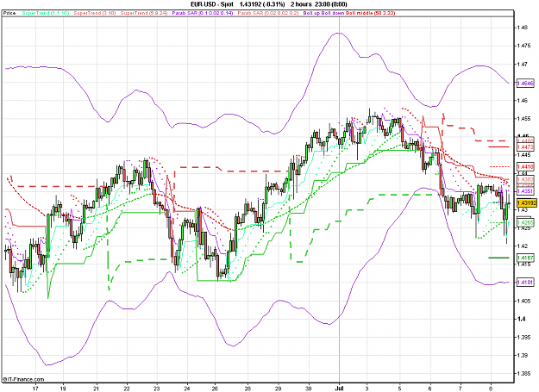The image size is (539, 392).
Task: Select the SuperTrend (3 10) legend entry
Action: [x=95, y=13]
